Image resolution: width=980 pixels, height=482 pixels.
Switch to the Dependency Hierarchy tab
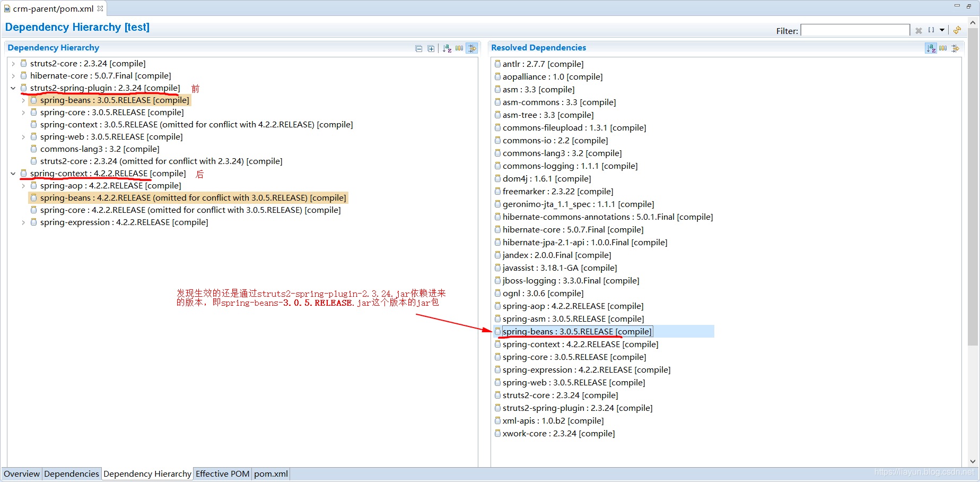coord(147,474)
